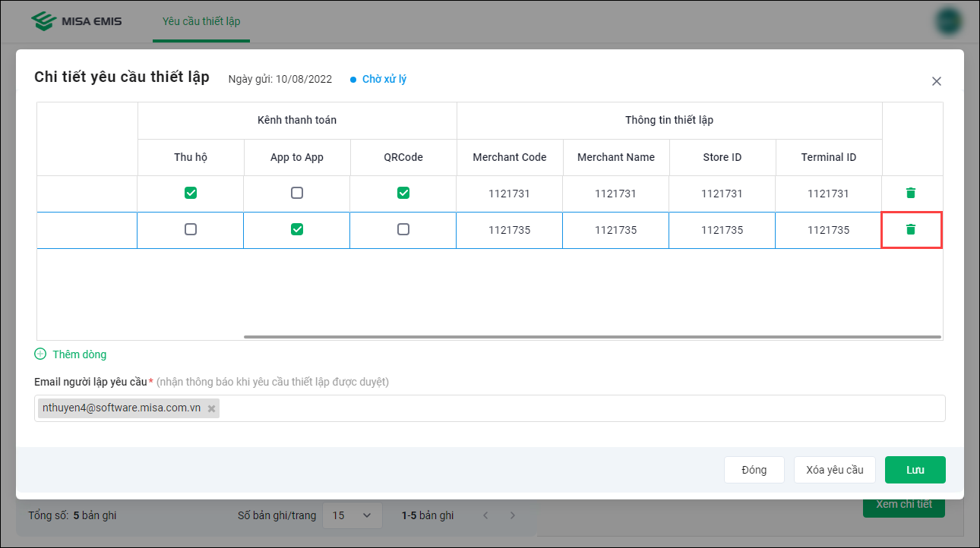
Task: Uncheck Thu hộ for row 1121731
Action: click(191, 193)
